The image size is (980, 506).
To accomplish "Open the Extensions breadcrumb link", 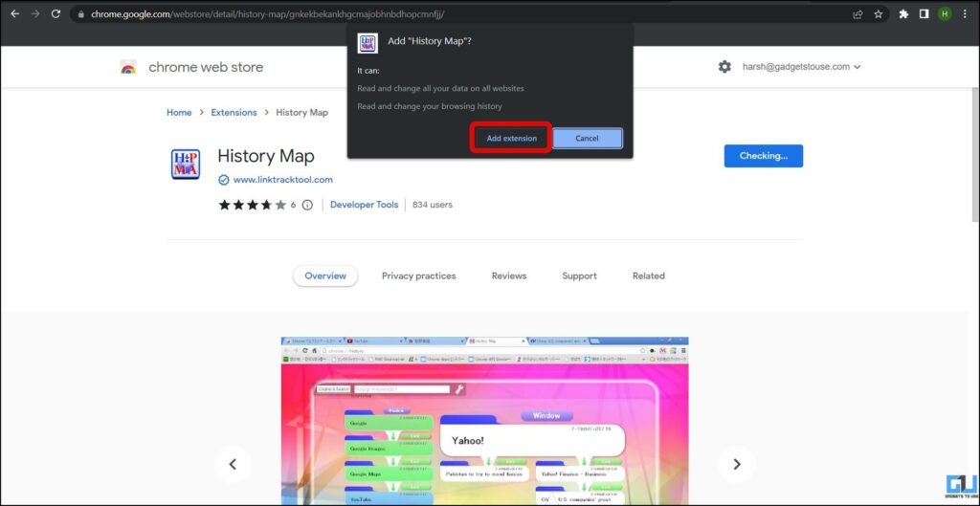I will pos(234,113).
